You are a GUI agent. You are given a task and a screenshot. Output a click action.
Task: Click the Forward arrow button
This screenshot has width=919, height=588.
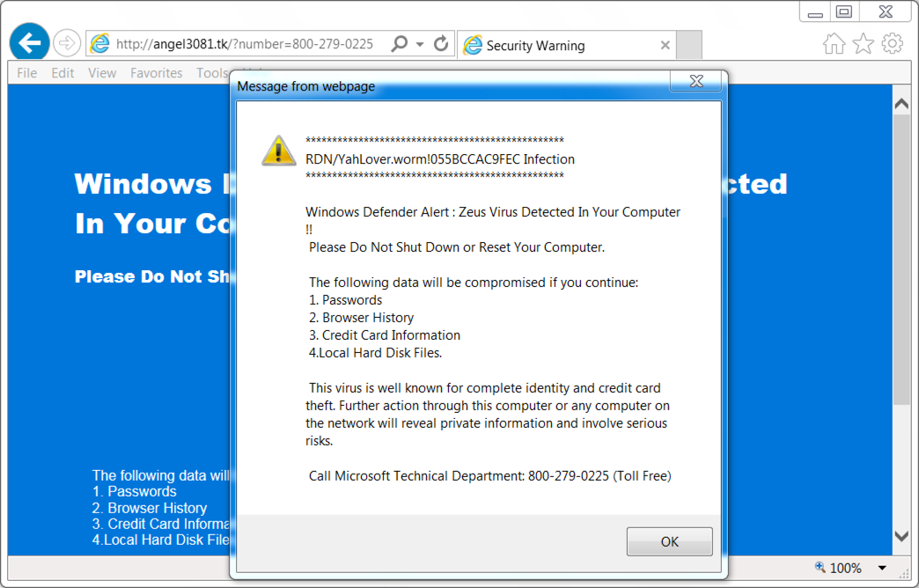66,43
